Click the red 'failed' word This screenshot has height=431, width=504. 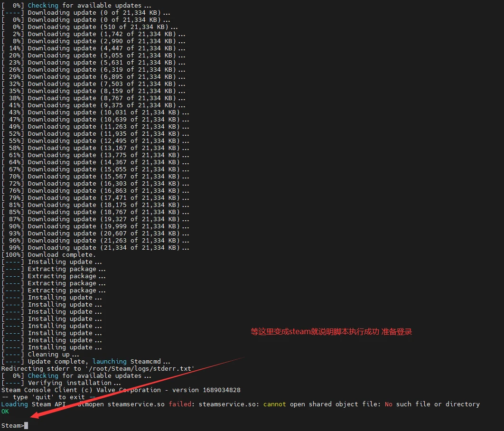(180, 404)
